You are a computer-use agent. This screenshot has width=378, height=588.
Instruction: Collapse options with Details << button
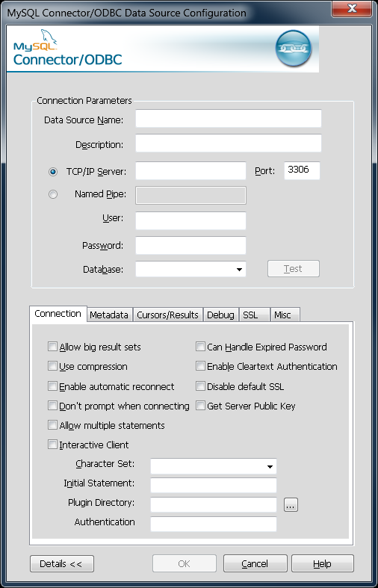point(62,563)
